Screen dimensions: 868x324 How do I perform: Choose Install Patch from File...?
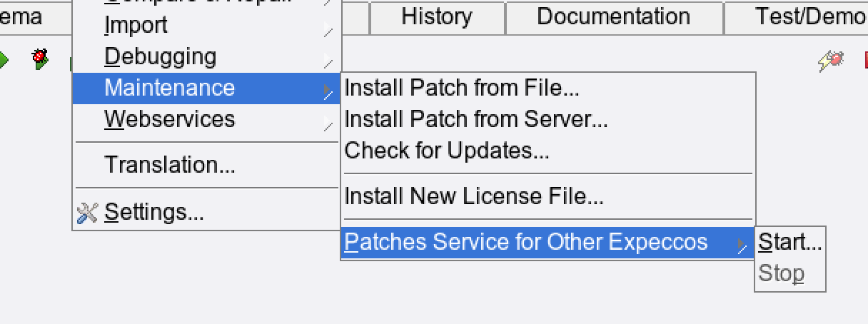click(x=462, y=88)
